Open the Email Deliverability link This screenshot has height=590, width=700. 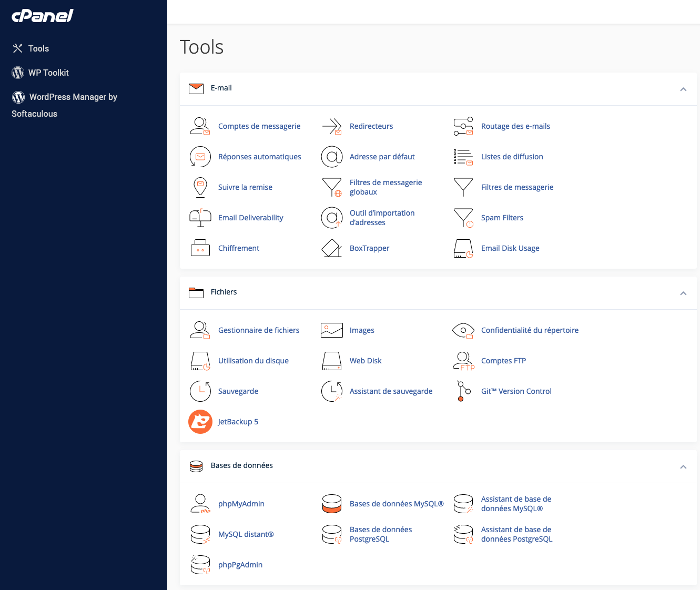pos(250,218)
